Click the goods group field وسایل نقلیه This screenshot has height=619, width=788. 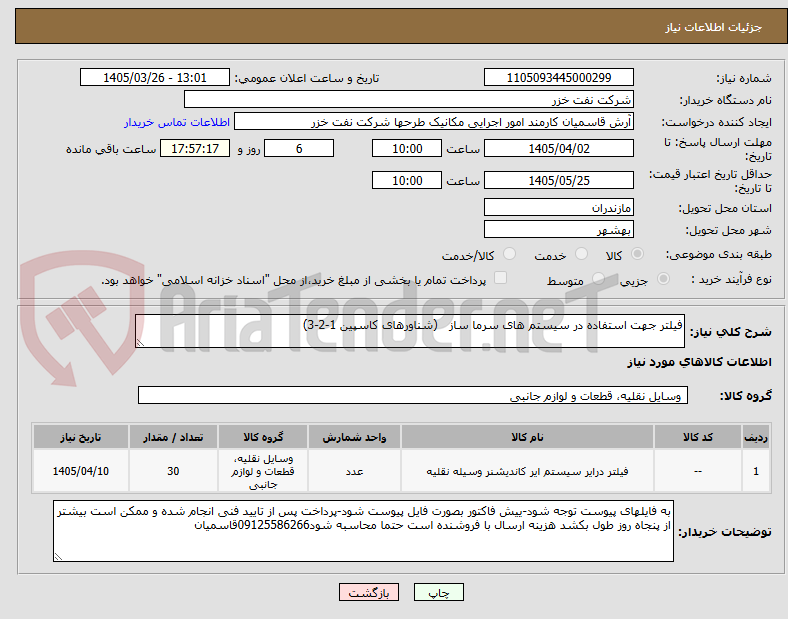(413, 395)
